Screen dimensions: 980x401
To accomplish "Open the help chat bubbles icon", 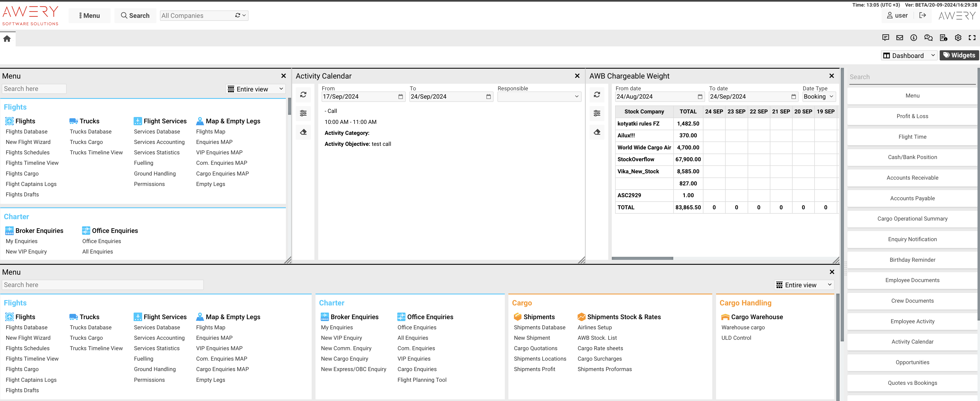I will tap(928, 38).
